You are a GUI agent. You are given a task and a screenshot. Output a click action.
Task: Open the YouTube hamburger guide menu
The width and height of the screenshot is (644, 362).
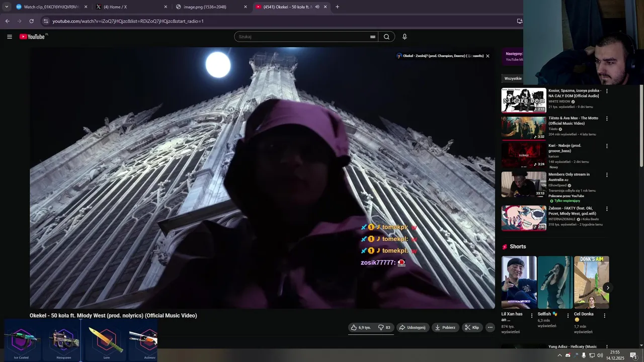pyautogui.click(x=9, y=37)
